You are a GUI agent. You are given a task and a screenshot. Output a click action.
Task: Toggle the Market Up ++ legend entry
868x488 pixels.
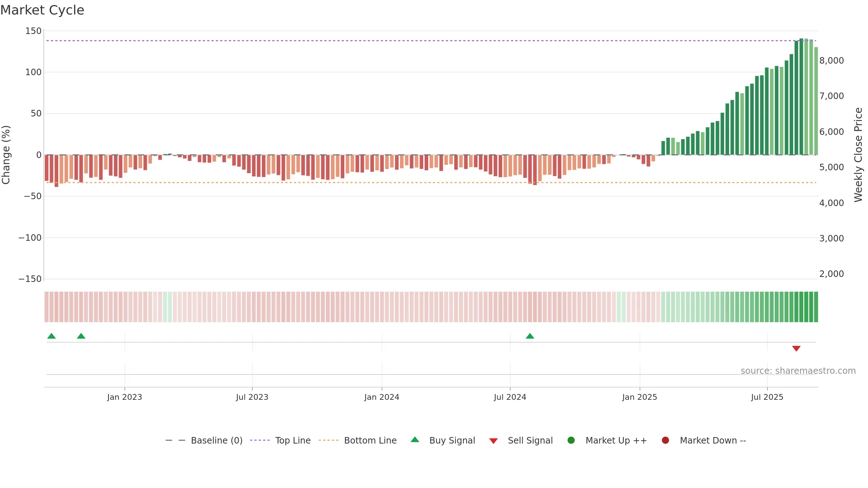[x=607, y=440]
